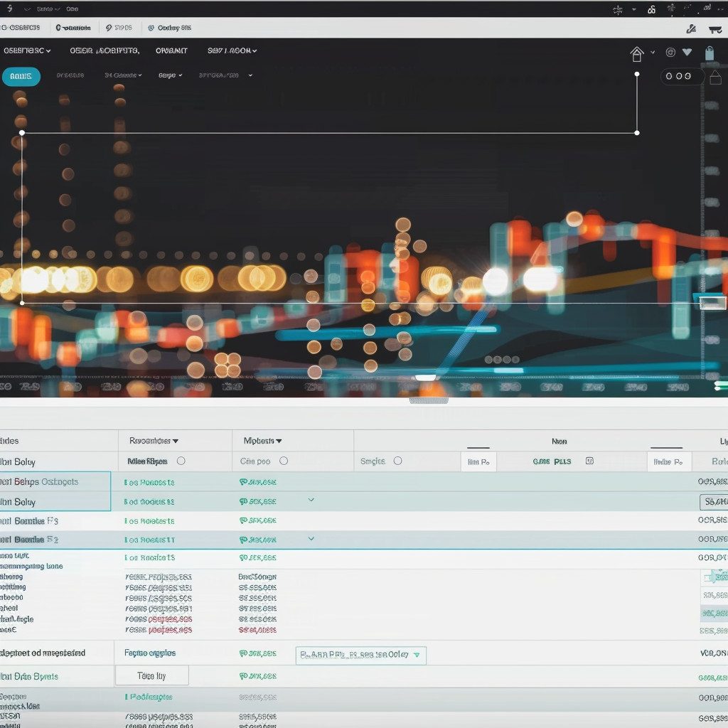Click the red value in the lower list
Image resolution: width=728 pixels, height=728 pixels.
tap(257, 630)
